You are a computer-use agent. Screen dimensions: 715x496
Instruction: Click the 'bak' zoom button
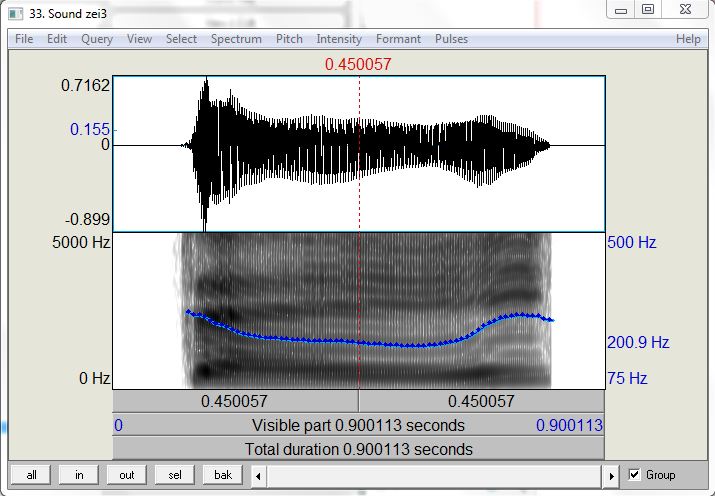tap(223, 475)
